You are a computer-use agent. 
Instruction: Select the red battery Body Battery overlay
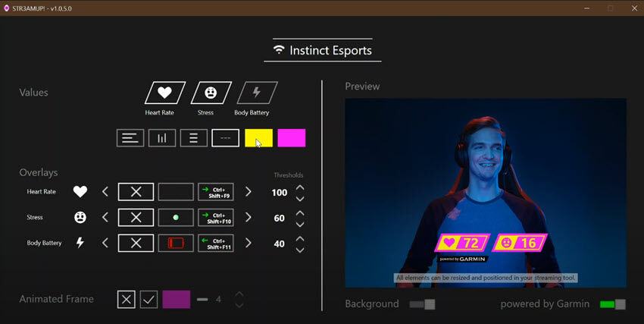(176, 243)
